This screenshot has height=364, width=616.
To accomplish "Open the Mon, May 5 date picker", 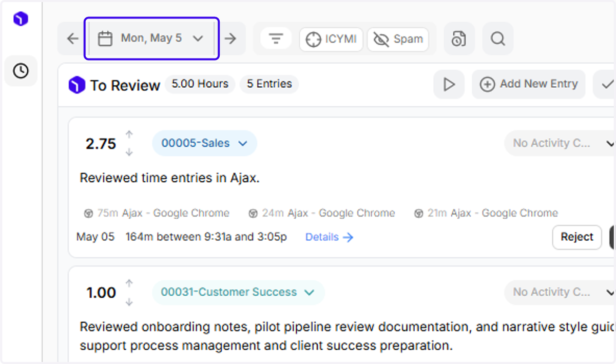I will tap(151, 39).
